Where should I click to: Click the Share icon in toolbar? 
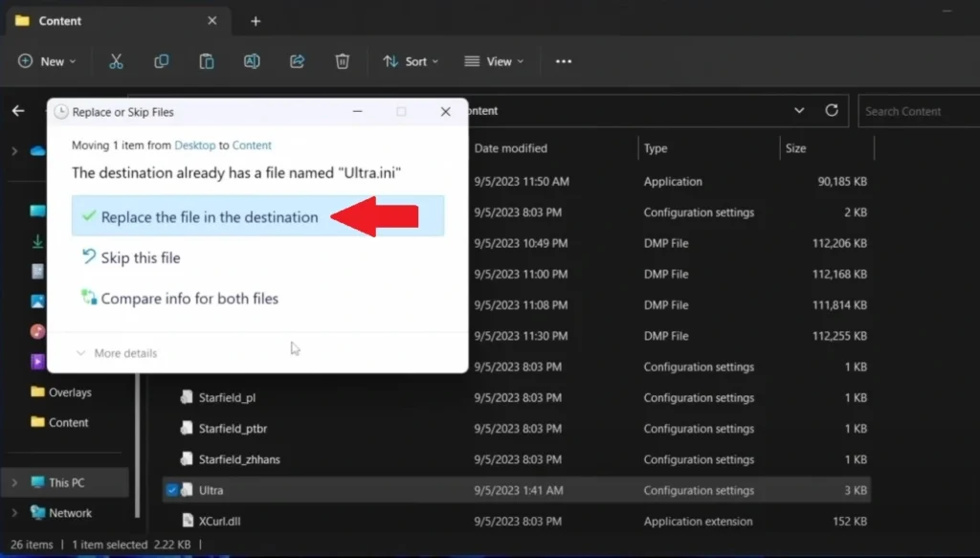pos(297,61)
